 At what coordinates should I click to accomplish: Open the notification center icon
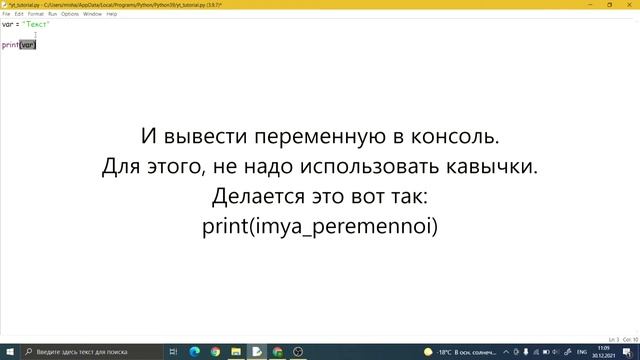(x=627, y=352)
